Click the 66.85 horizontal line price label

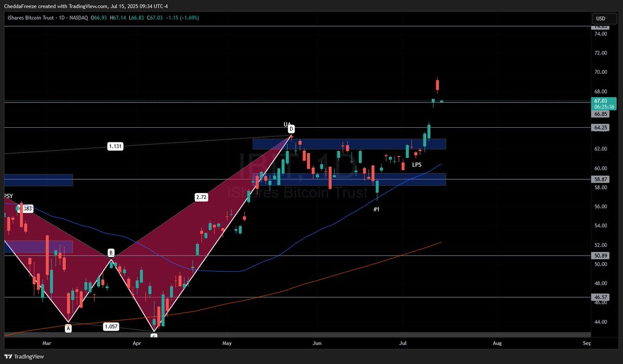coord(601,114)
